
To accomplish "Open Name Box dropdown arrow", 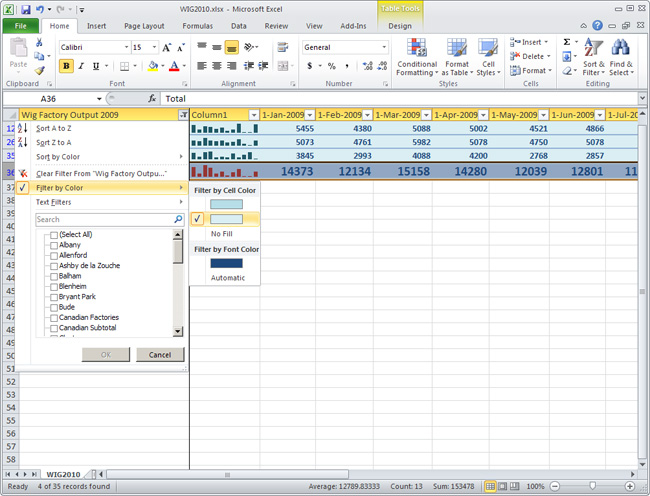I will click(x=99, y=99).
